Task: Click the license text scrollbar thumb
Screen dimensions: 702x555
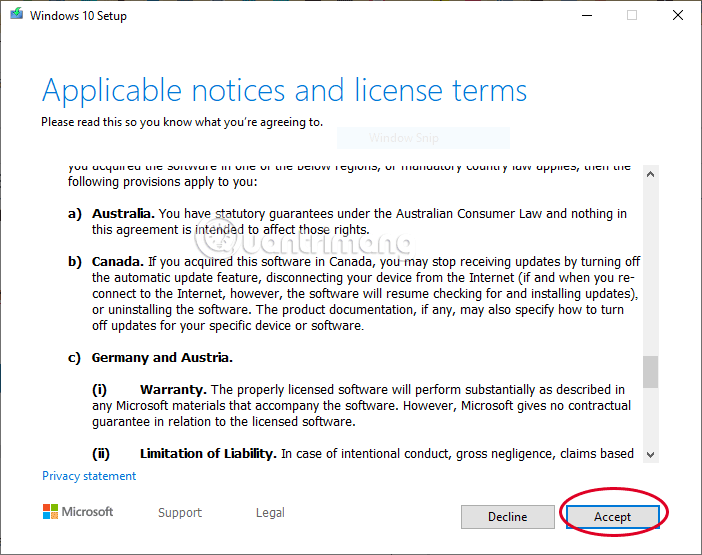Action: (651, 372)
